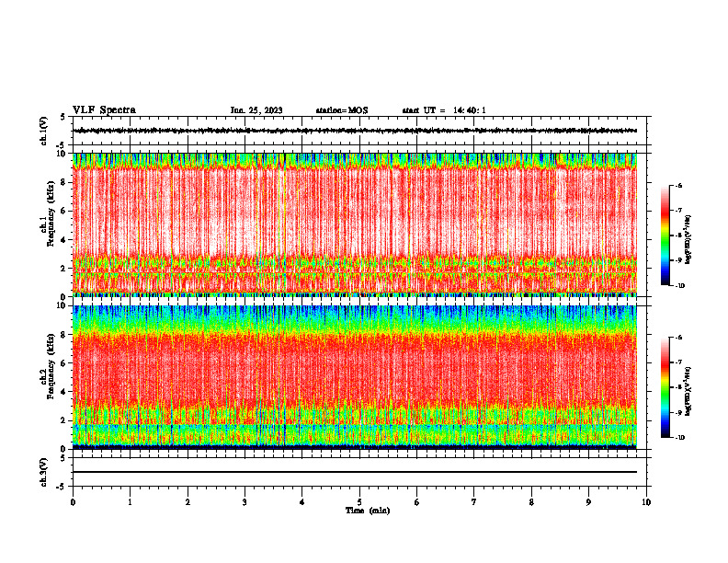
Task: Click the flat ch.3 voltage trace line
Action: click(x=355, y=472)
